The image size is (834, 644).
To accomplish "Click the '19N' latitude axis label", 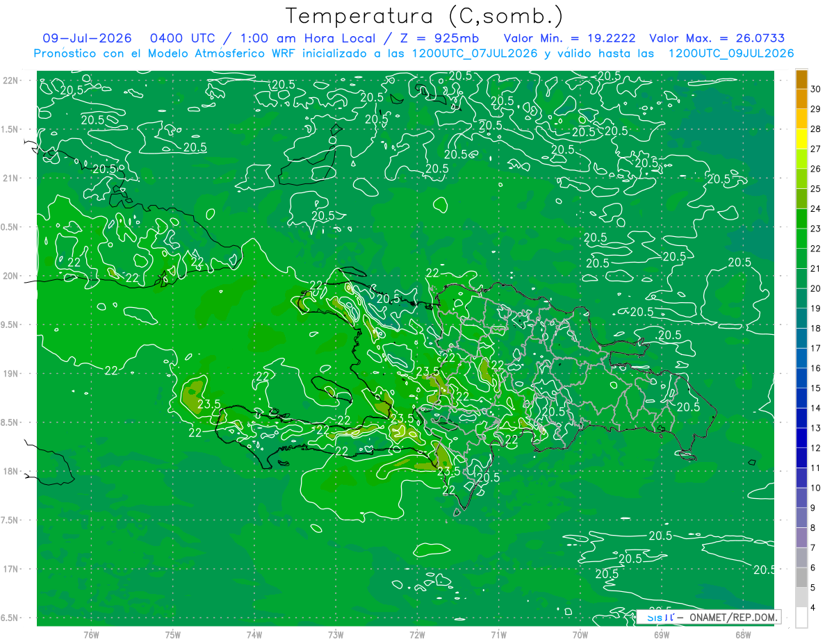I will tap(11, 373).
